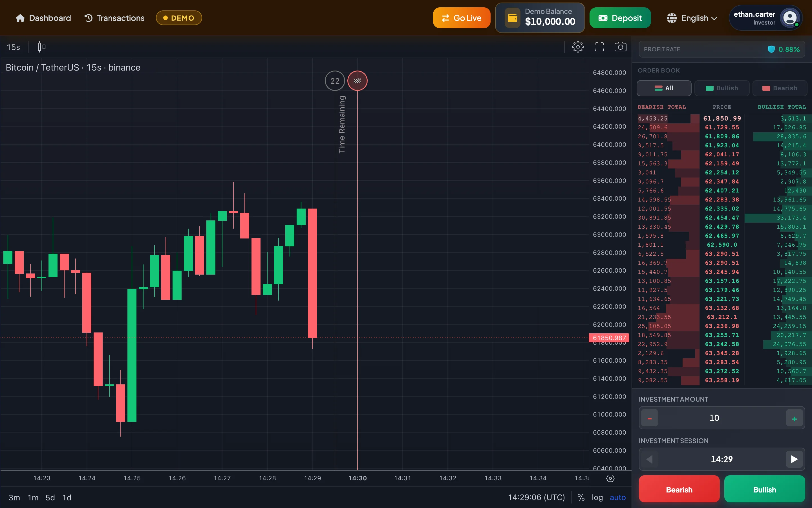Go to next investment session arrow
The width and height of the screenshot is (812, 508).
click(x=794, y=459)
